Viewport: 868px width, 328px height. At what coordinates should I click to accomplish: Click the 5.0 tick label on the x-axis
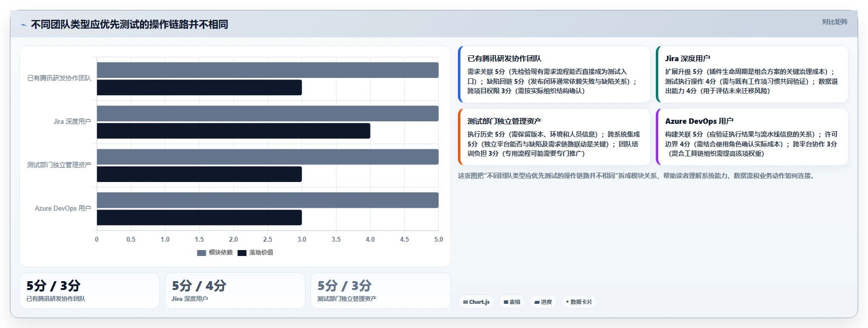(439, 239)
